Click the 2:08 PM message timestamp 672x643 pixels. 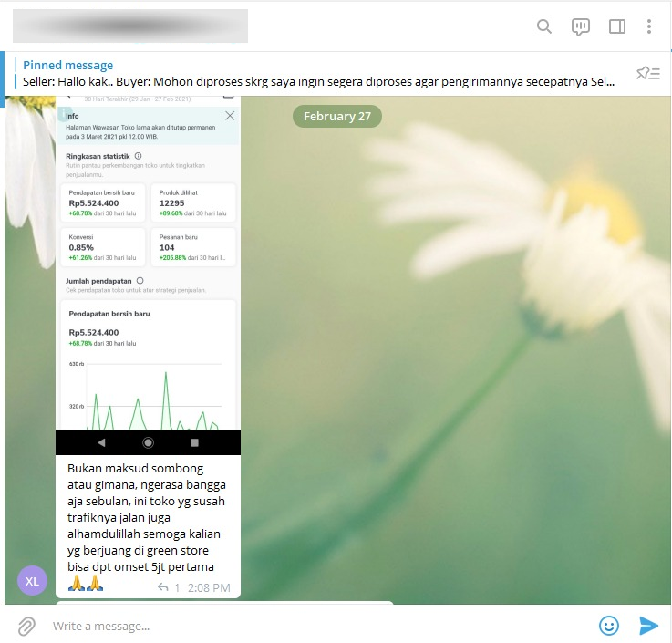coord(209,587)
